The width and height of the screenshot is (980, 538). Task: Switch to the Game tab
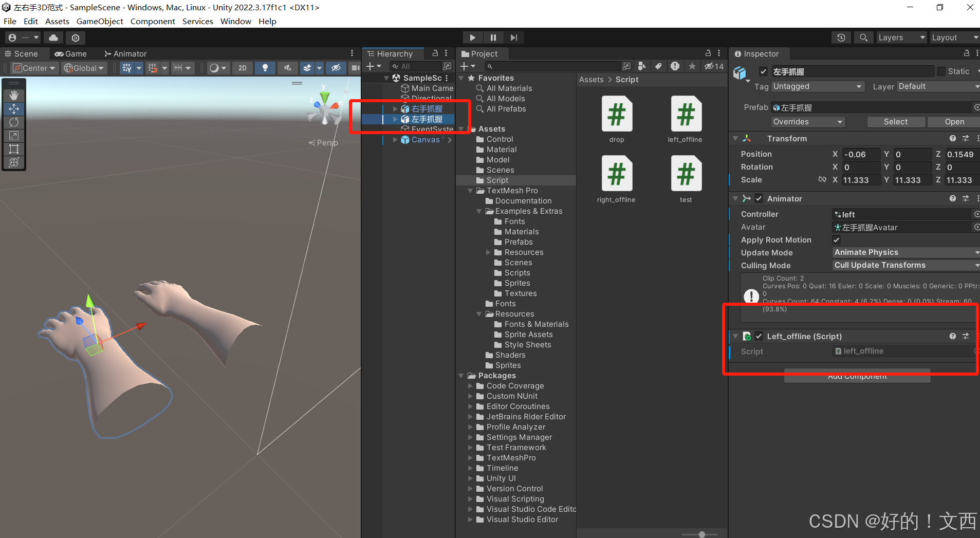(71, 53)
